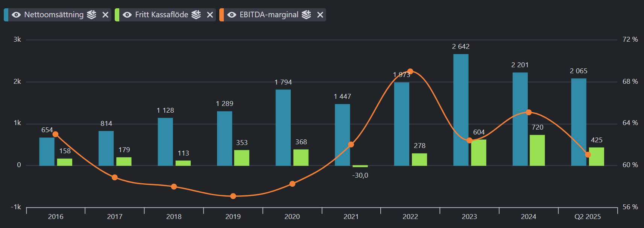644x228 pixels.
Task: Select the green Fritt Kassaflöde color strip
Action: click(117, 15)
